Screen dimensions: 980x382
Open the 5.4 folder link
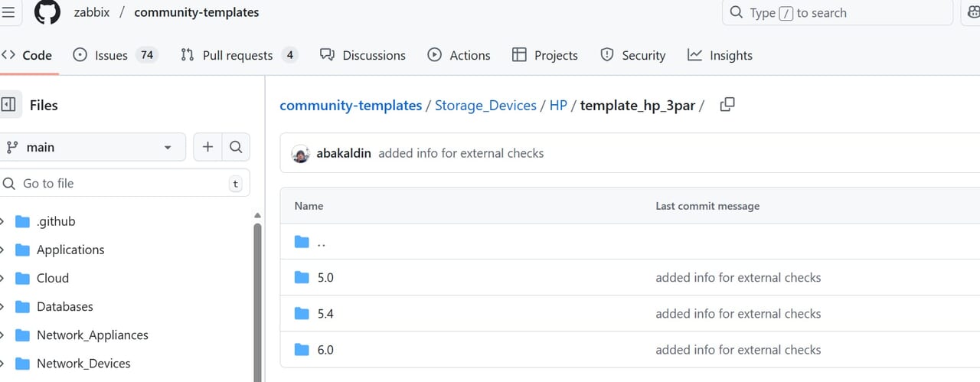point(325,314)
